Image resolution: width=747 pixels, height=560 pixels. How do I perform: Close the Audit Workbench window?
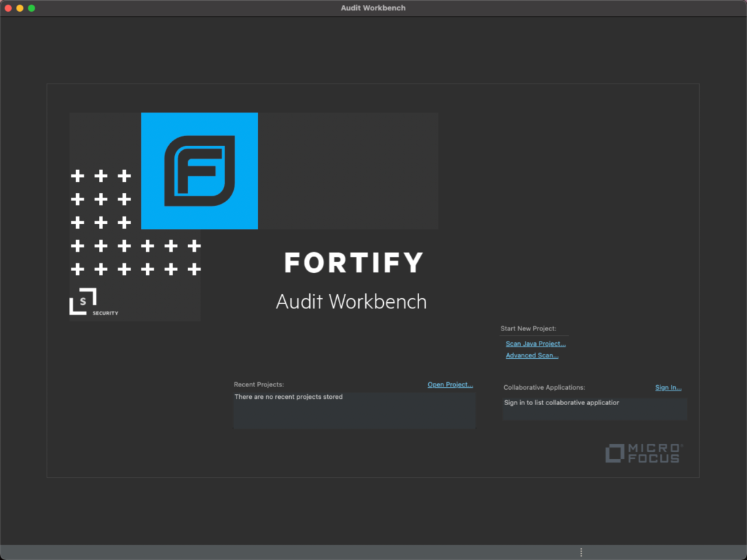8,8
